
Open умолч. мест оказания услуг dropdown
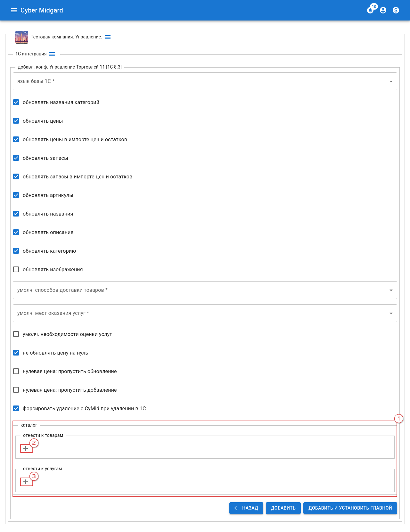pyautogui.click(x=205, y=313)
